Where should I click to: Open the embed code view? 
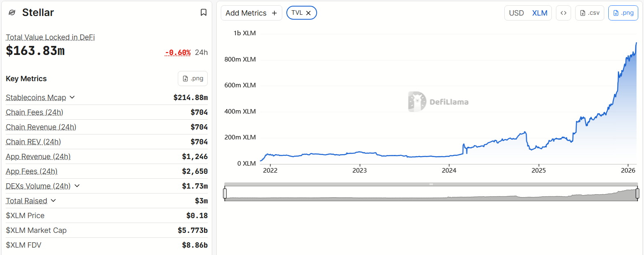pos(563,13)
